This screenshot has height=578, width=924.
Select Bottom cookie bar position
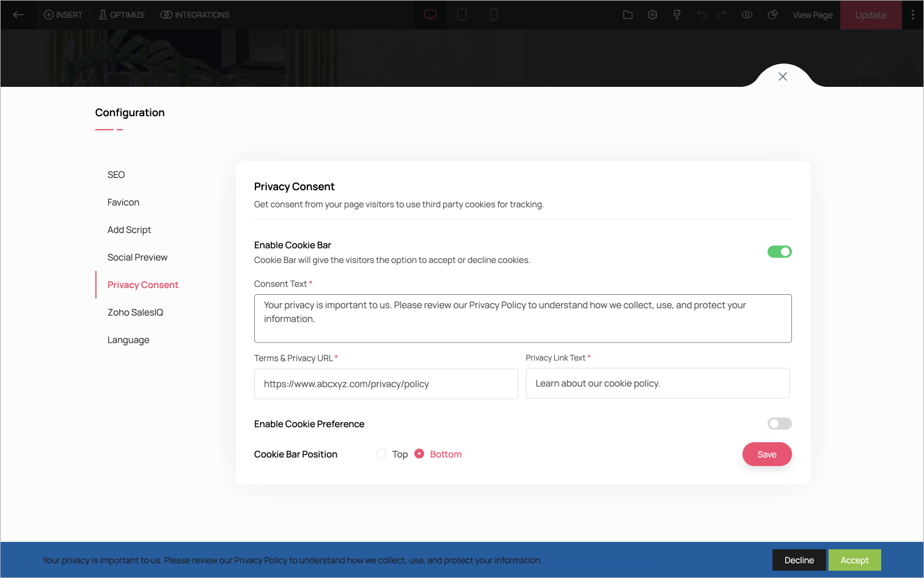point(419,454)
